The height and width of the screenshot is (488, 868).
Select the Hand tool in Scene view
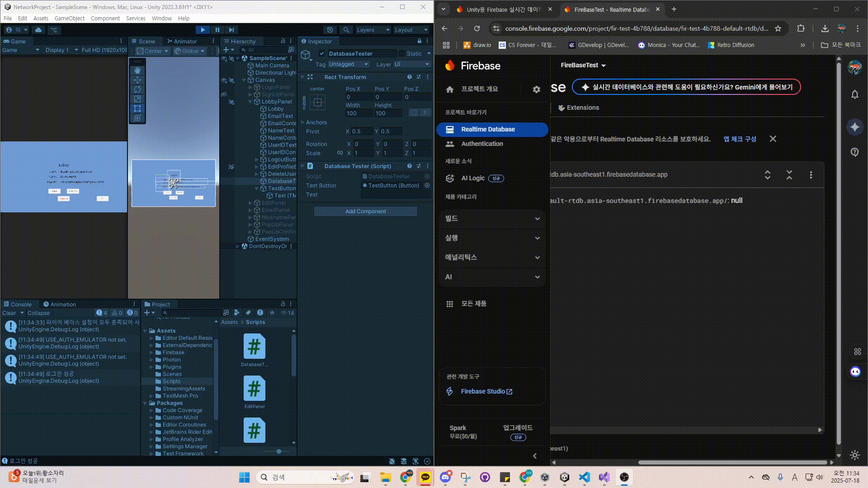coord(137,70)
